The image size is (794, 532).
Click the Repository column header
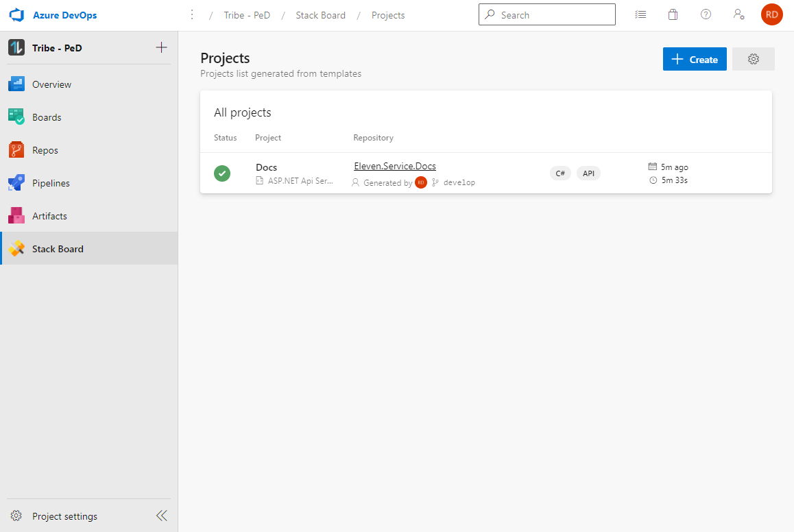(x=373, y=138)
